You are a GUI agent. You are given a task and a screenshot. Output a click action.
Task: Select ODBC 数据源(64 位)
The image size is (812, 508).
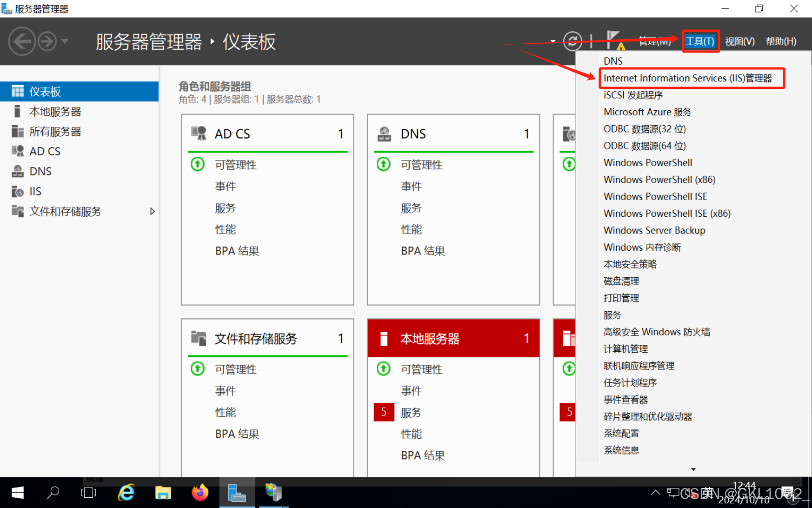(x=645, y=146)
